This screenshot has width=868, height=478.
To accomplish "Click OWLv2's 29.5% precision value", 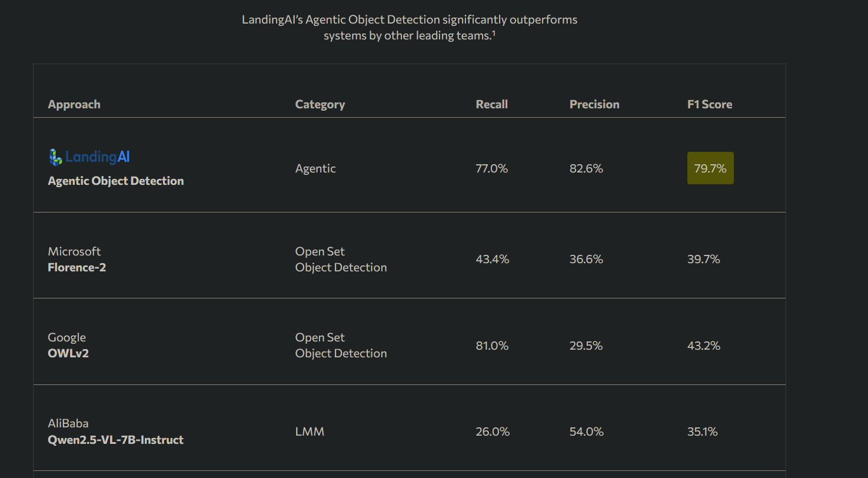I will click(586, 346).
